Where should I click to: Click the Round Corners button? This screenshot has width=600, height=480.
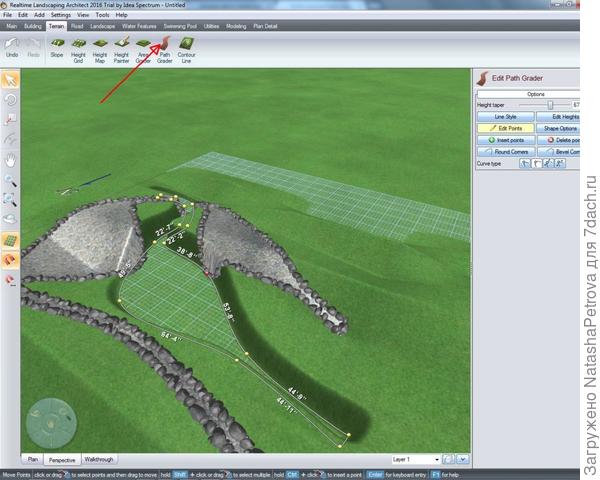[x=505, y=151]
